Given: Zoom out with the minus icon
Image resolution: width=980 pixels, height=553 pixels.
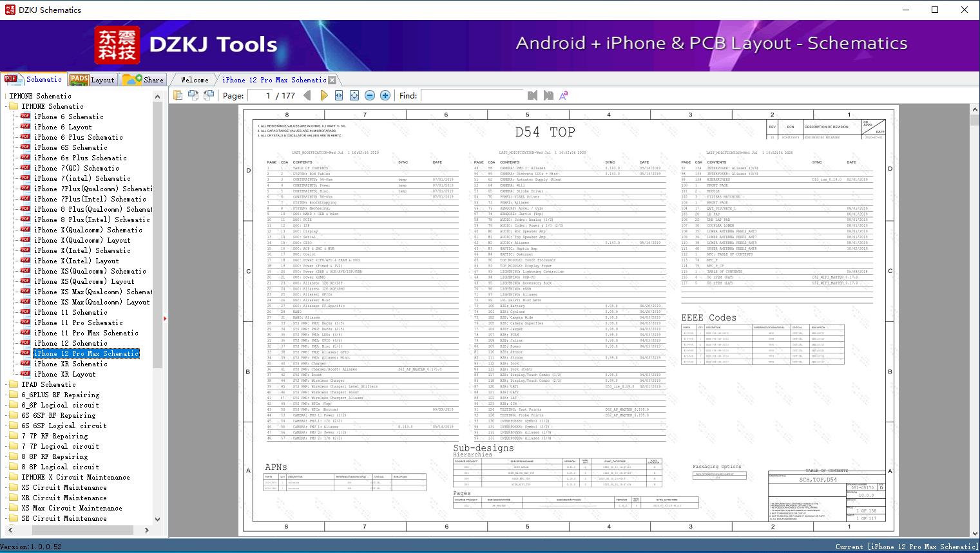Looking at the screenshot, I should 370,95.
